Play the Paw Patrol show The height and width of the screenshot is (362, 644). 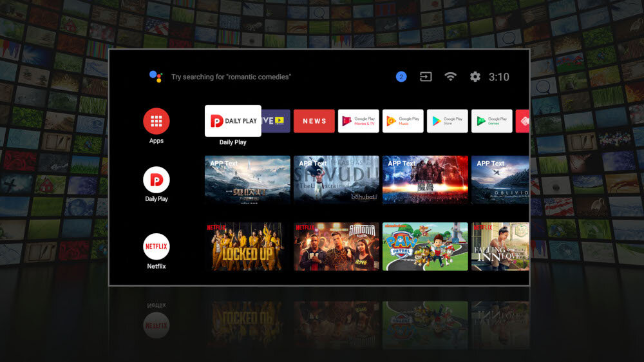[425, 247]
